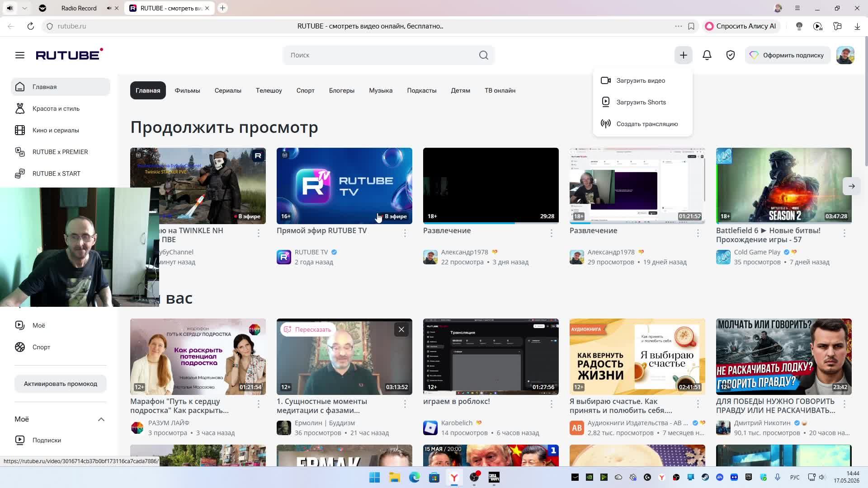Screen dimensions: 868x488
Task: Click RUTUBE TV channel avatar
Action: pyautogui.click(x=284, y=257)
